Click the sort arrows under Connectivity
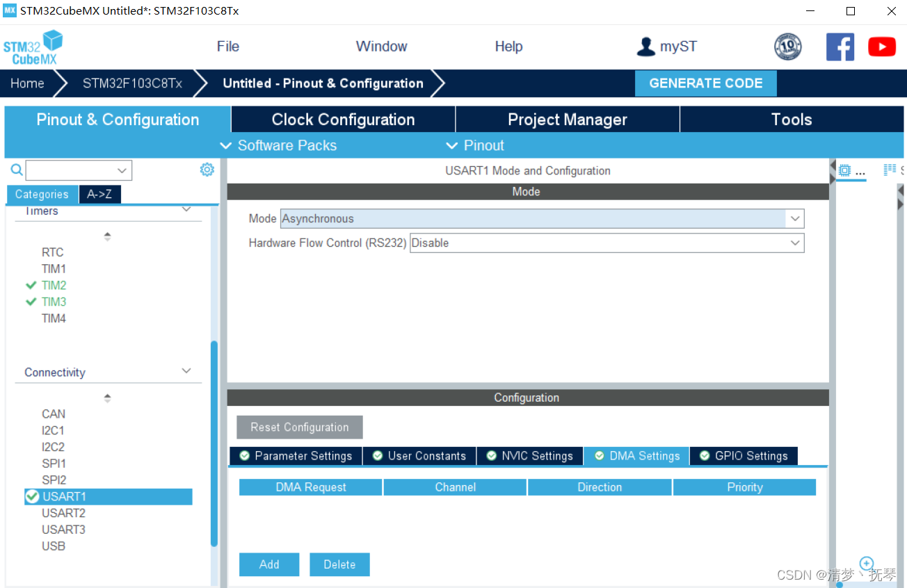This screenshot has height=588, width=907. [107, 398]
